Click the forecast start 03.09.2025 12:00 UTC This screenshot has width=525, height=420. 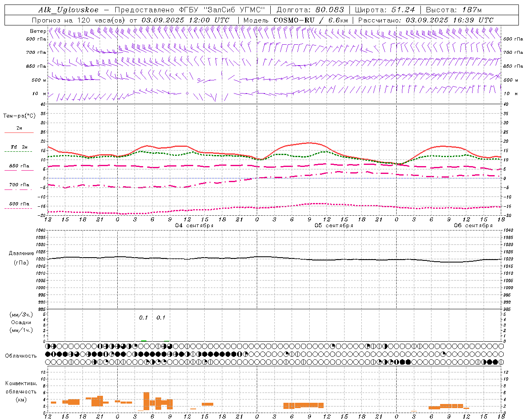click(x=185, y=20)
